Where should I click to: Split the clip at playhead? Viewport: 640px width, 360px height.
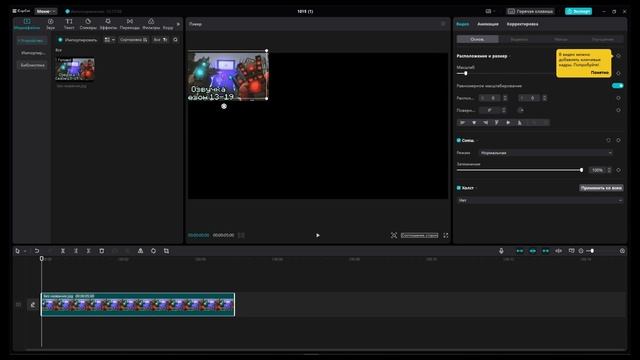(x=63, y=251)
